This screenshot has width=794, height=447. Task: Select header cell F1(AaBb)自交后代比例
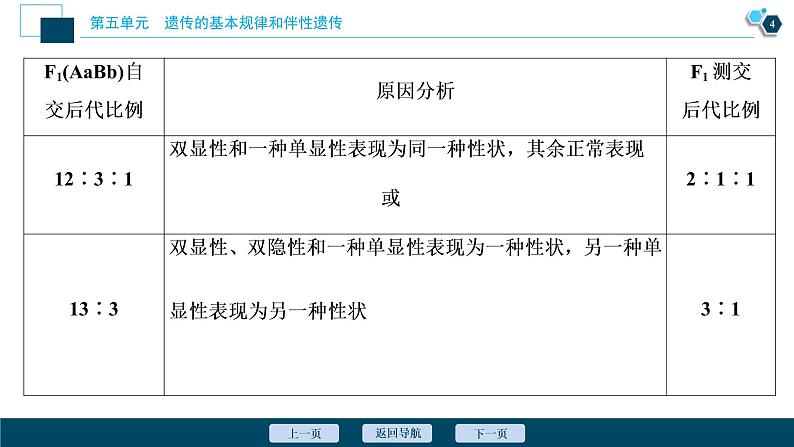[94, 97]
